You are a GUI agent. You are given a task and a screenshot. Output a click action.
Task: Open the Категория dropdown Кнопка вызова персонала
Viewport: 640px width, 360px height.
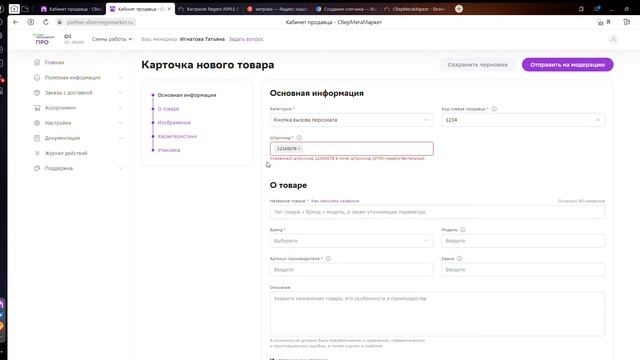351,120
